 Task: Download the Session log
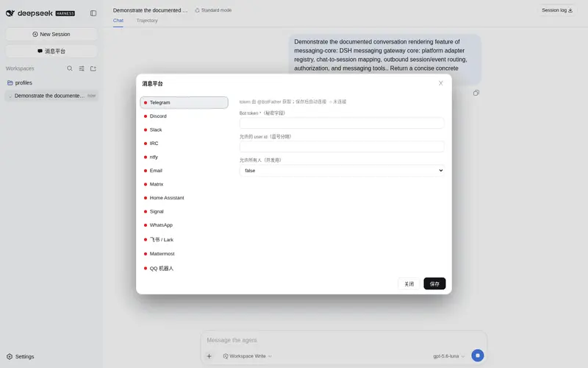coord(557,10)
